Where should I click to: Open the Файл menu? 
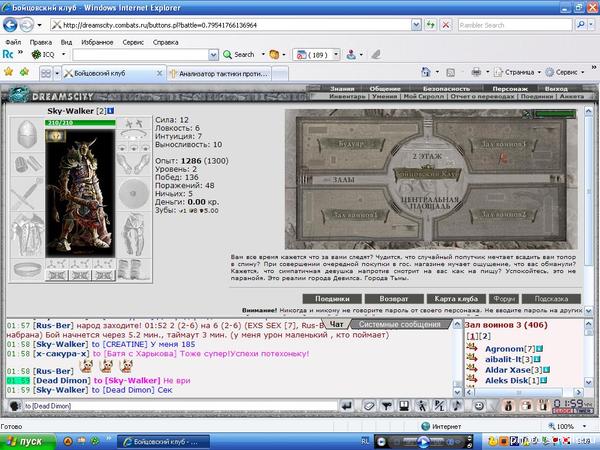pyautogui.click(x=13, y=42)
